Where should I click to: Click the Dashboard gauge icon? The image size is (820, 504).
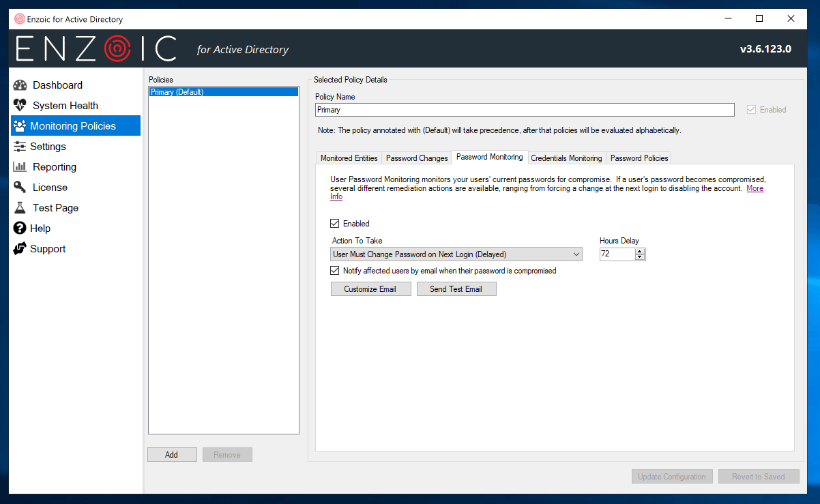[x=20, y=85]
